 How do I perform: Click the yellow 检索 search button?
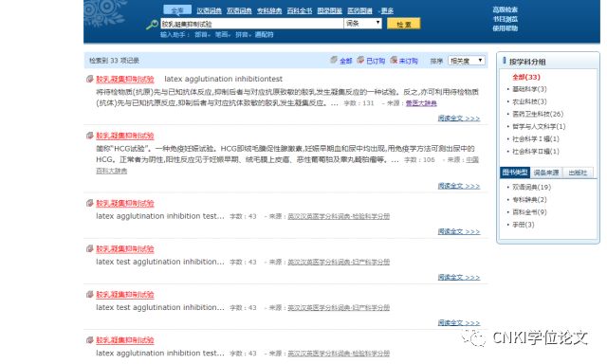tap(403, 24)
